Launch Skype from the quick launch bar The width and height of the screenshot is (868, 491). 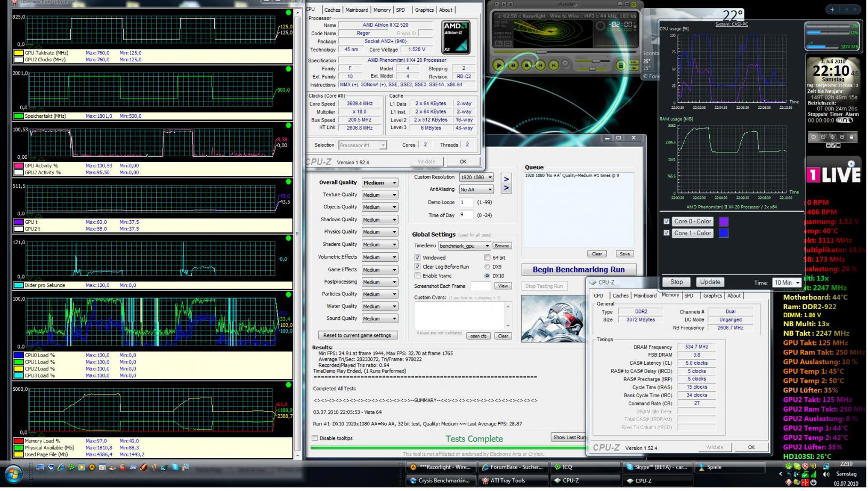[x=175, y=468]
